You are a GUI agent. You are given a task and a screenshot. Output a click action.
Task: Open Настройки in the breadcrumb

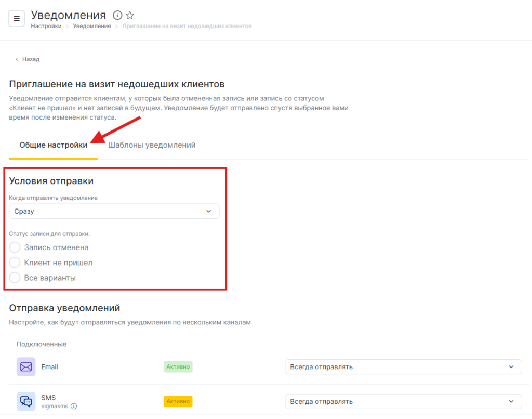click(46, 26)
